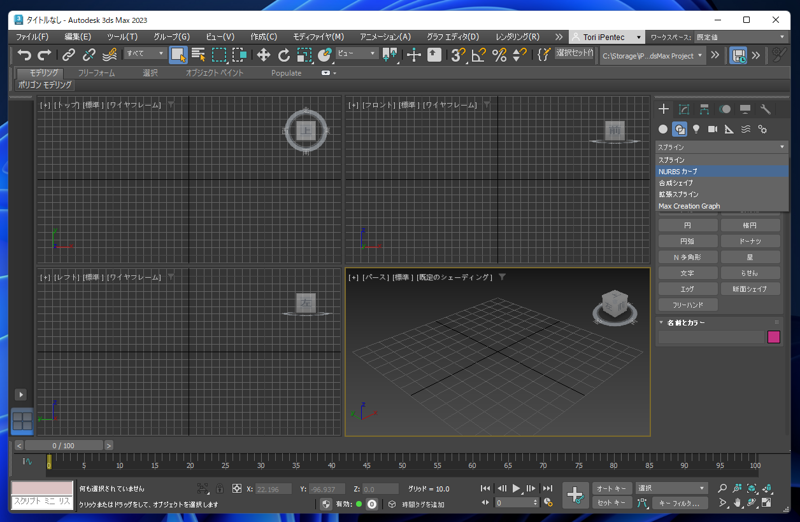
Task: Open the project folder path dropdown
Action: click(x=653, y=55)
